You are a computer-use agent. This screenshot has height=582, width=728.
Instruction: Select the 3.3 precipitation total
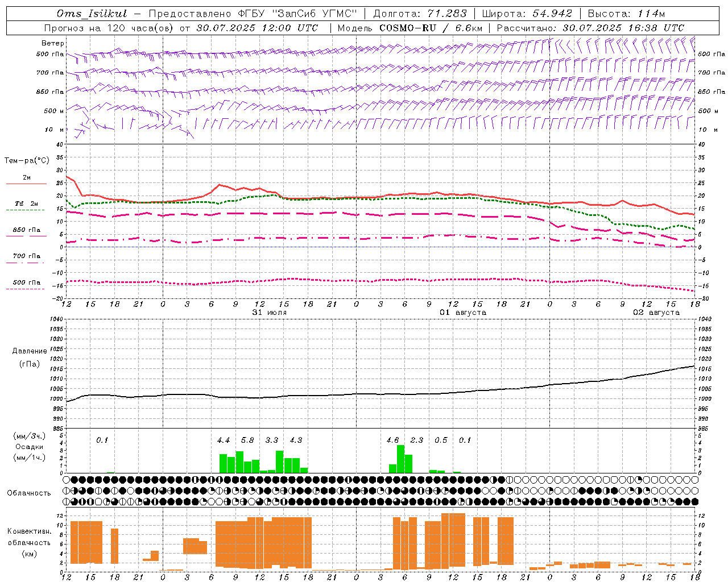click(272, 440)
